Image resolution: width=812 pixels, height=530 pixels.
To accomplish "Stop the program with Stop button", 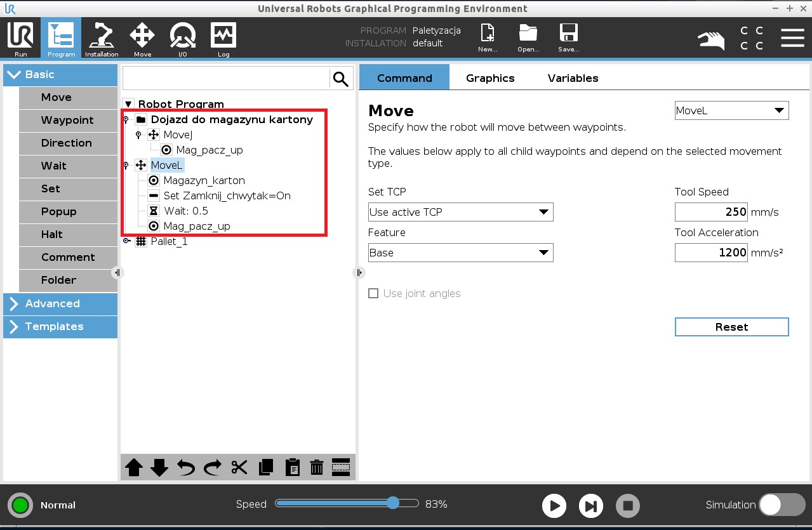I will pyautogui.click(x=628, y=506).
